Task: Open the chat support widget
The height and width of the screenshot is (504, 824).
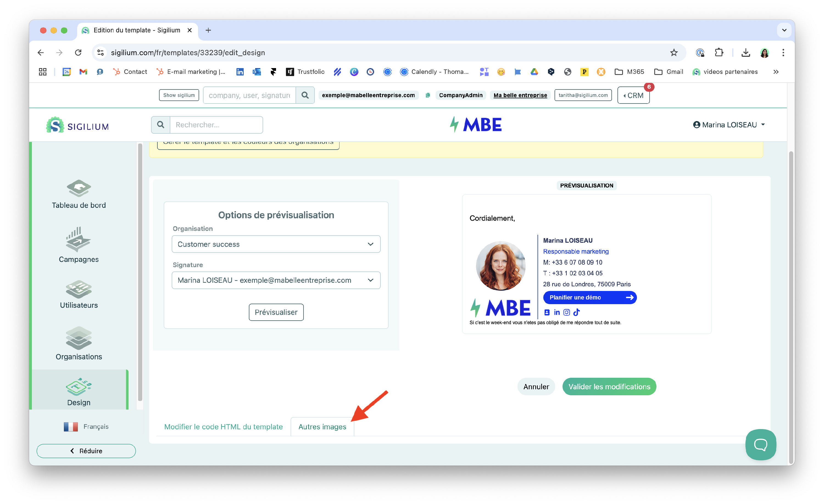Action: 761,444
